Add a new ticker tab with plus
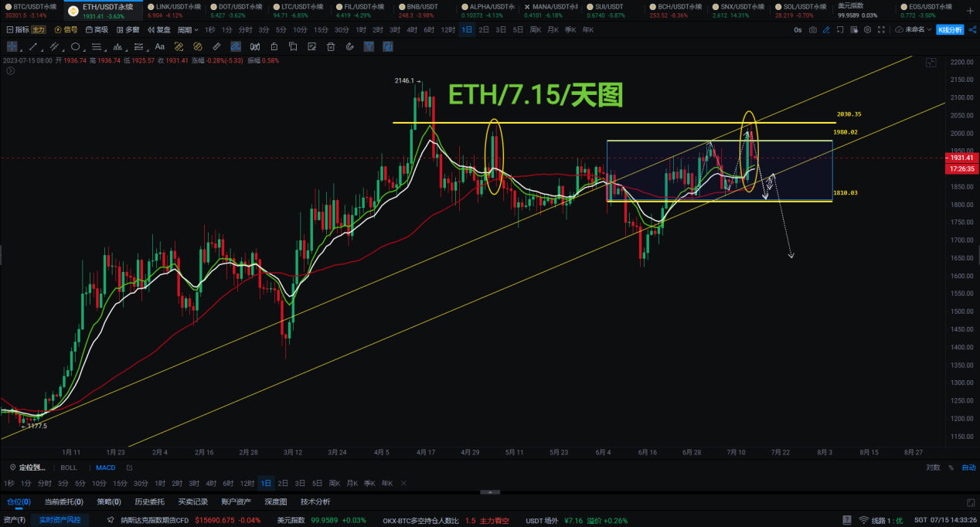Viewport: 980px width, 527px height. [x=971, y=10]
